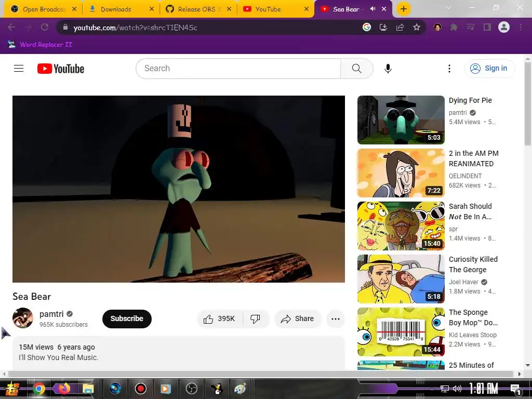Switch to Open Broadcaster tab

44,9
